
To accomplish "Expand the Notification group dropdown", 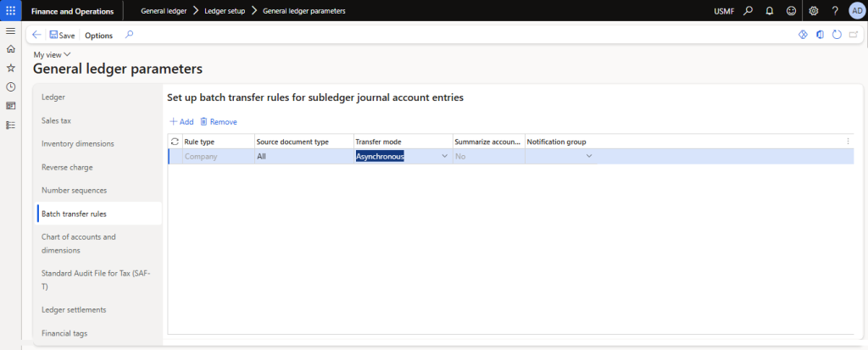I will 589,156.
